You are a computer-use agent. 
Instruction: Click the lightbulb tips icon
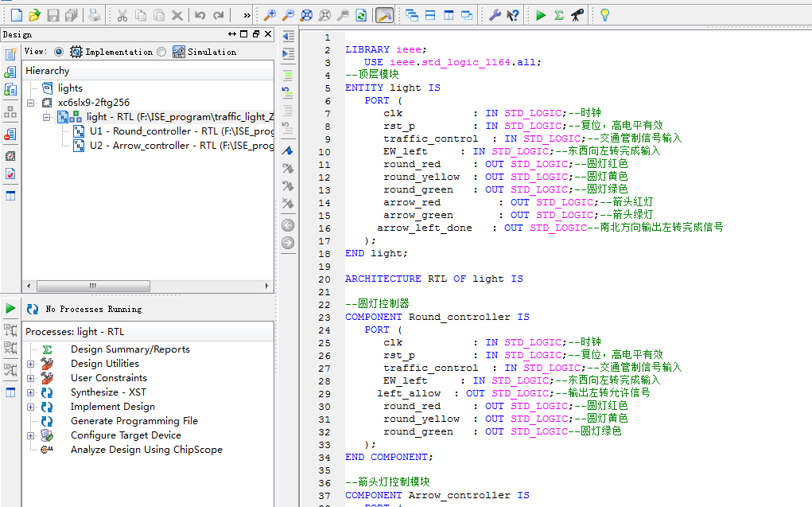click(604, 15)
